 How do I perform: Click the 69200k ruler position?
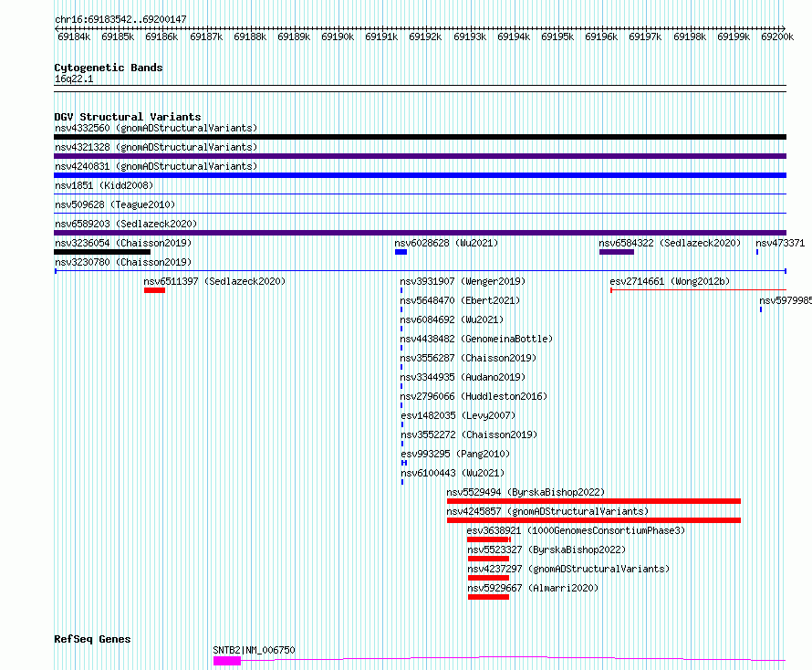point(777,37)
